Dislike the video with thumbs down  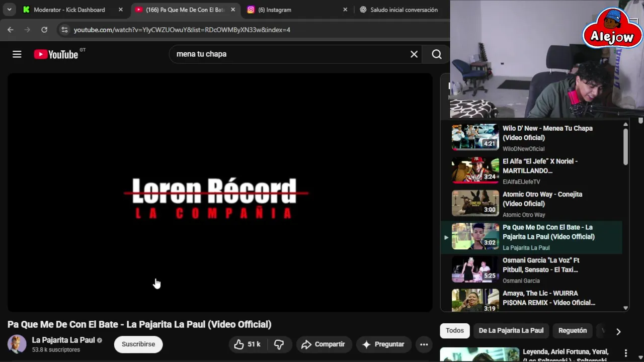click(x=279, y=344)
